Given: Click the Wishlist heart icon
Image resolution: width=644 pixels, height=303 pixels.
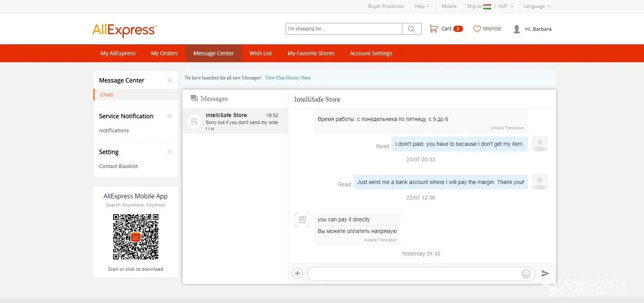Looking at the screenshot, I should (x=477, y=29).
